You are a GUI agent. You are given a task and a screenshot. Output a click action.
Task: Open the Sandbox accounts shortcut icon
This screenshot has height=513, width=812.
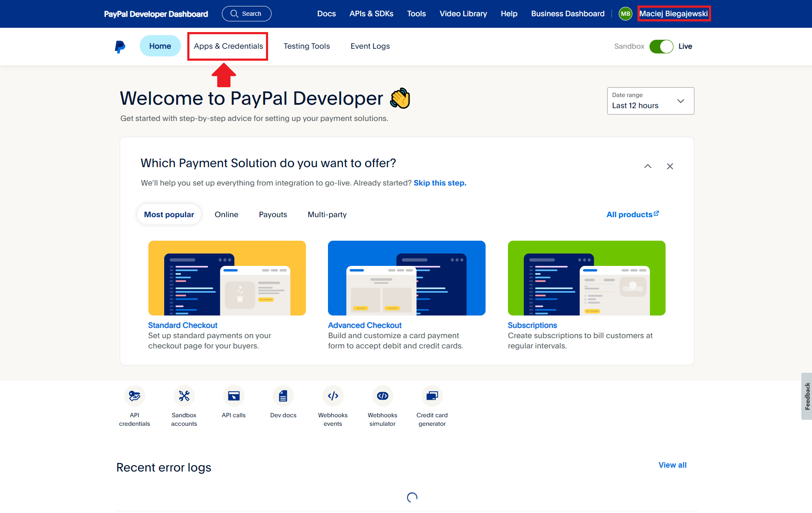tap(184, 396)
